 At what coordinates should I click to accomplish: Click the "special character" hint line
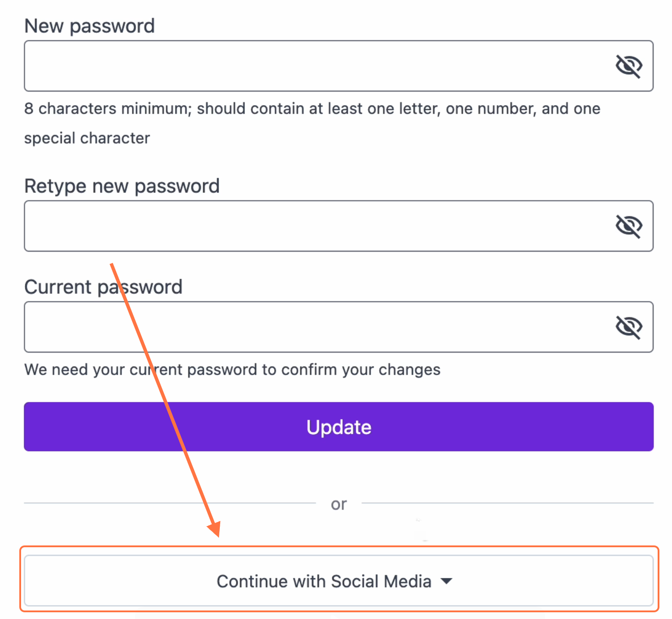(87, 138)
